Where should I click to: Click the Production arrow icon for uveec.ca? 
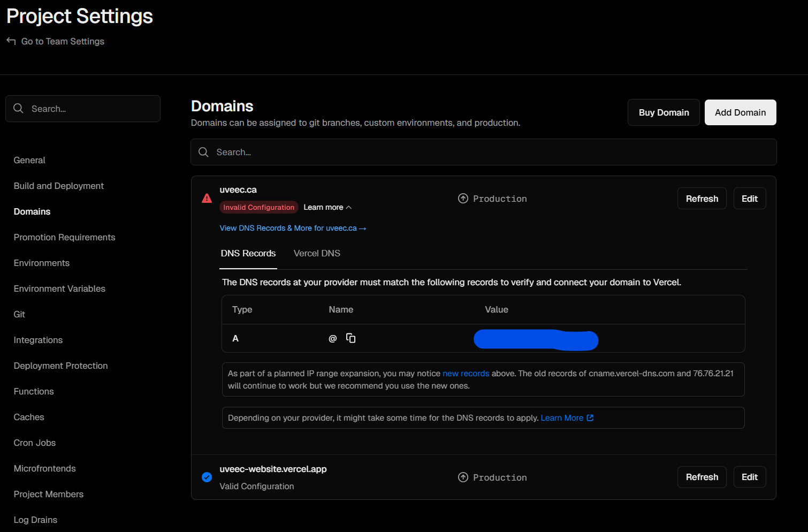pyautogui.click(x=463, y=199)
